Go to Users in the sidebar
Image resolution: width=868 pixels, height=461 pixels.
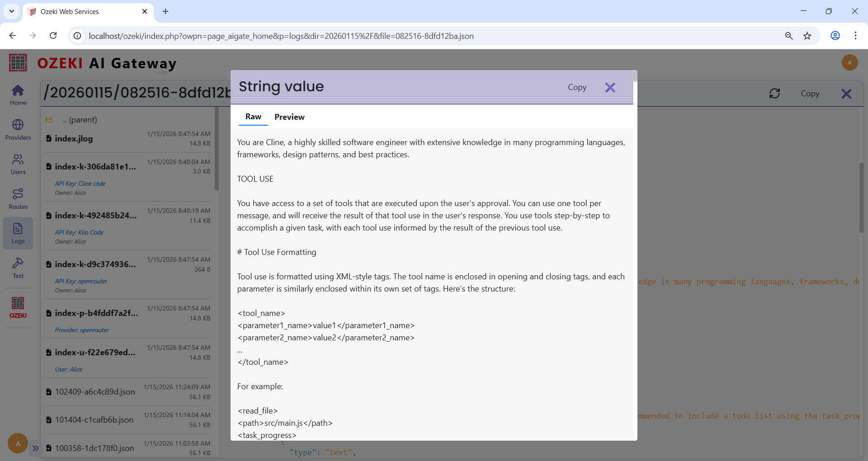pos(18,164)
